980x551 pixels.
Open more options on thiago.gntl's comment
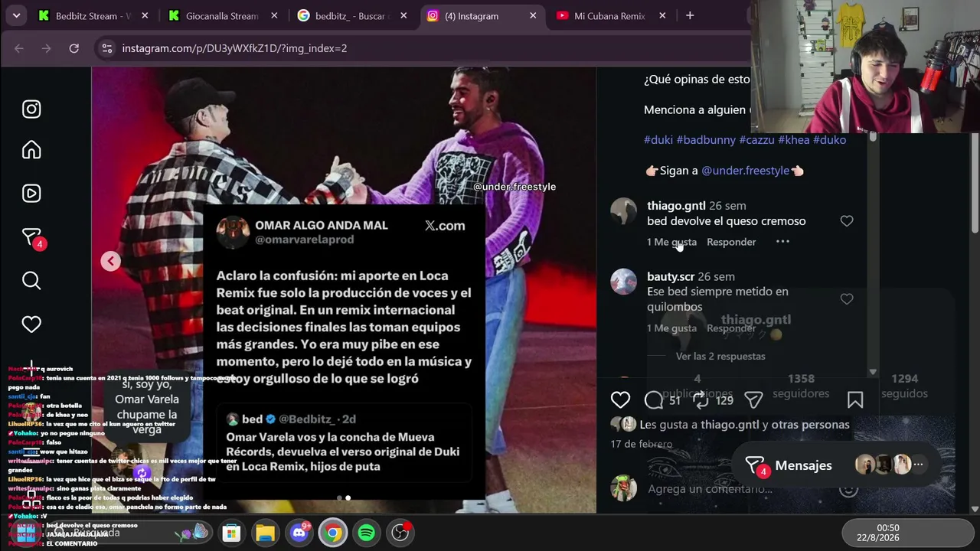[782, 242]
